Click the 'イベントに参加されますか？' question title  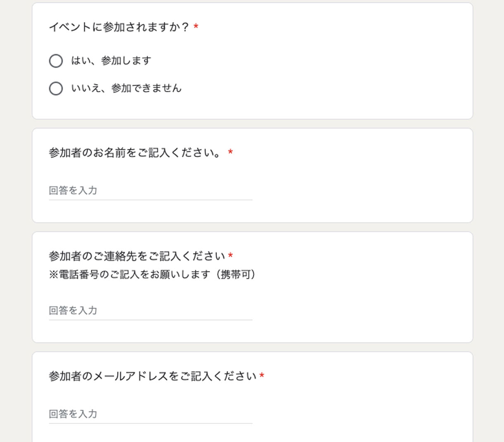click(x=119, y=27)
